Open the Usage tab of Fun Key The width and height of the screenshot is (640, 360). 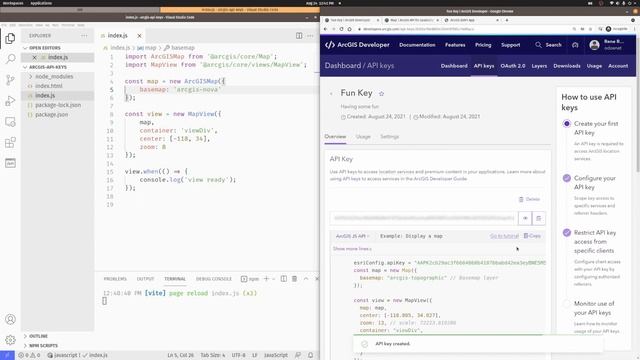[x=363, y=137]
